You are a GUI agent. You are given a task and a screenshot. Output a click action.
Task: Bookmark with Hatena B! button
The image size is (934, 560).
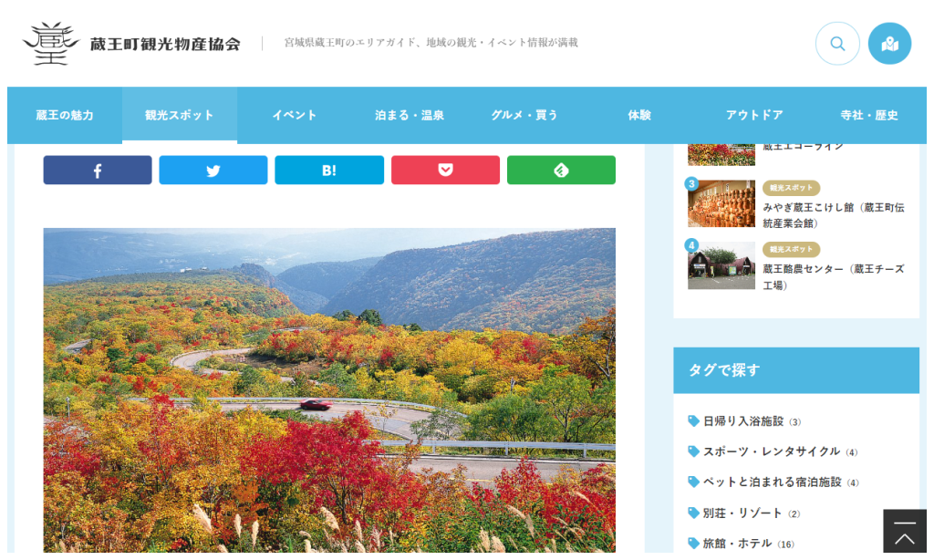click(x=329, y=171)
